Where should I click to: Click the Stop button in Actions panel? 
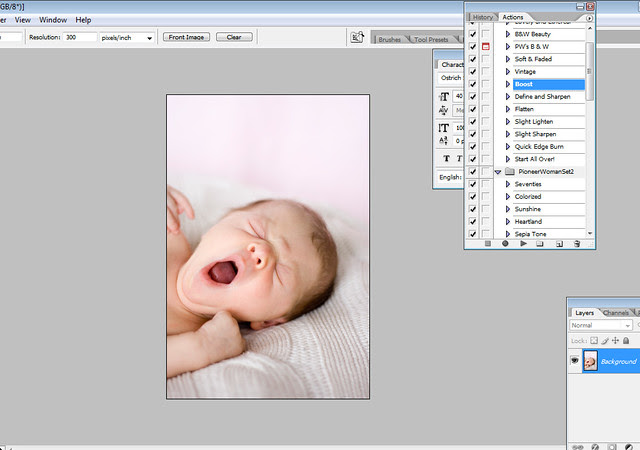tap(487, 243)
